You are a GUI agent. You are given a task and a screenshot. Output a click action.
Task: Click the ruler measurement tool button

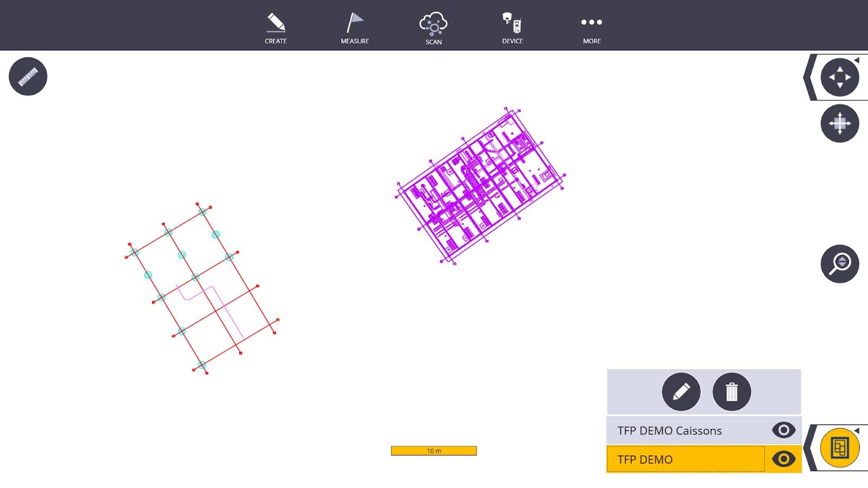[x=28, y=76]
